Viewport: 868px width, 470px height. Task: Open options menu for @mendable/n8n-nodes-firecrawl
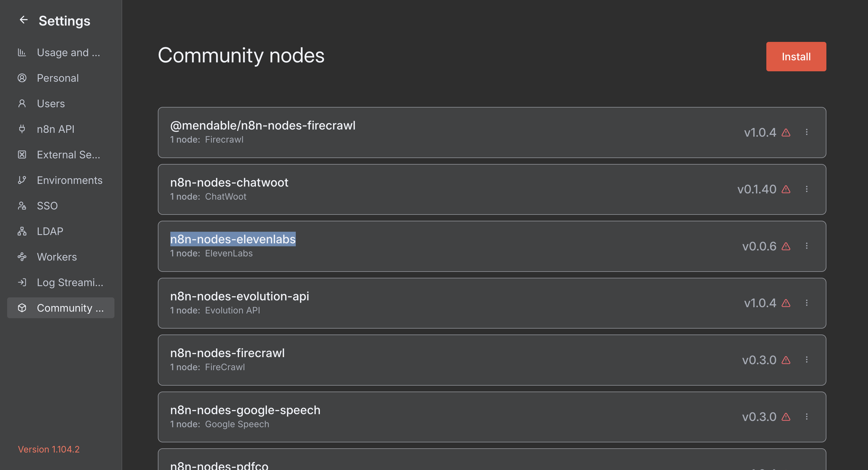pyautogui.click(x=807, y=132)
